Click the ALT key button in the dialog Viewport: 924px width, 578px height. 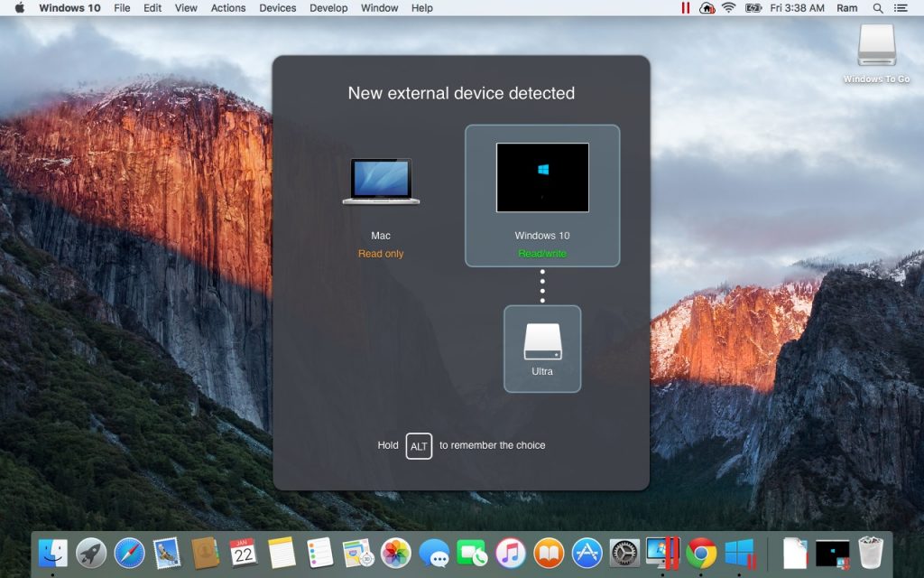[x=418, y=445]
